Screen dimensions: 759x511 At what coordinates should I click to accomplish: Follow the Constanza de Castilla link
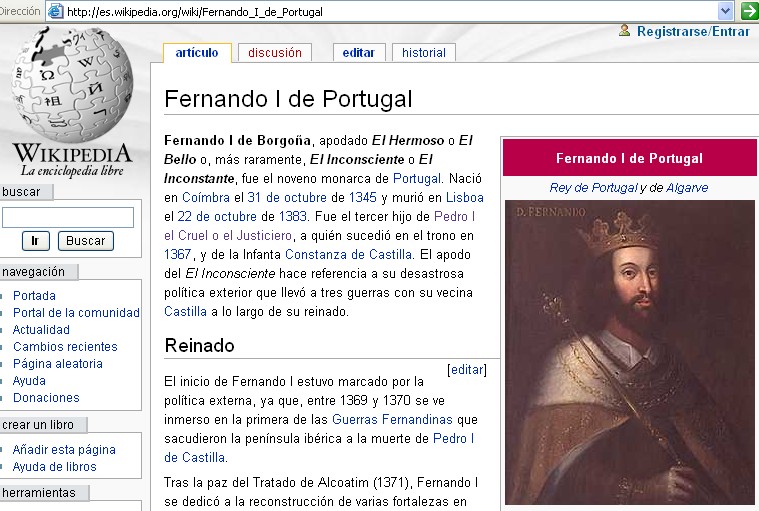click(349, 255)
